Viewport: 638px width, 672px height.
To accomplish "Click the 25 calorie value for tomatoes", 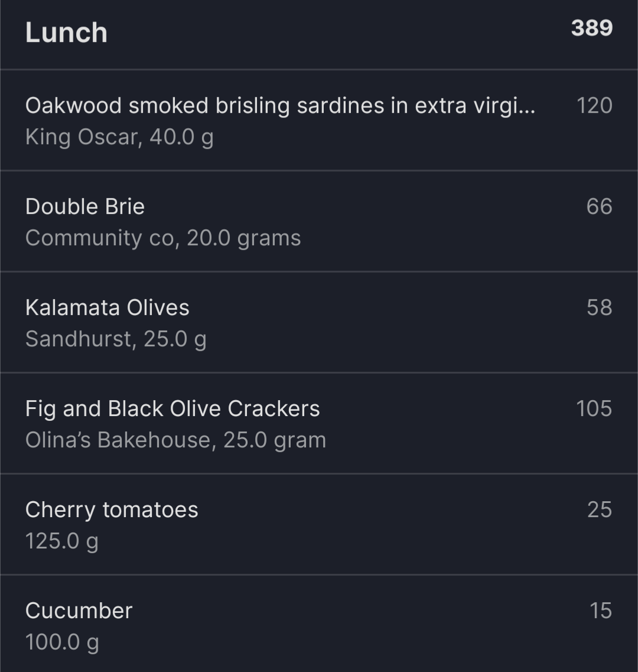I will [600, 510].
